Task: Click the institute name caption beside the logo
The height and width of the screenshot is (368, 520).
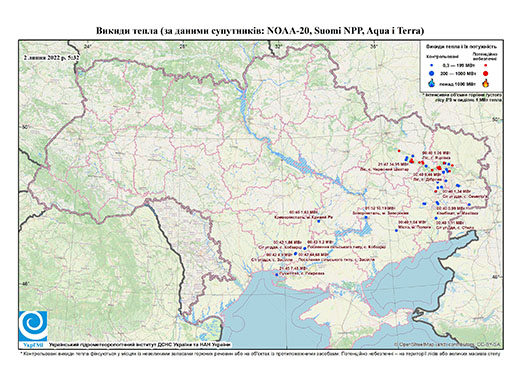Action: [140, 344]
